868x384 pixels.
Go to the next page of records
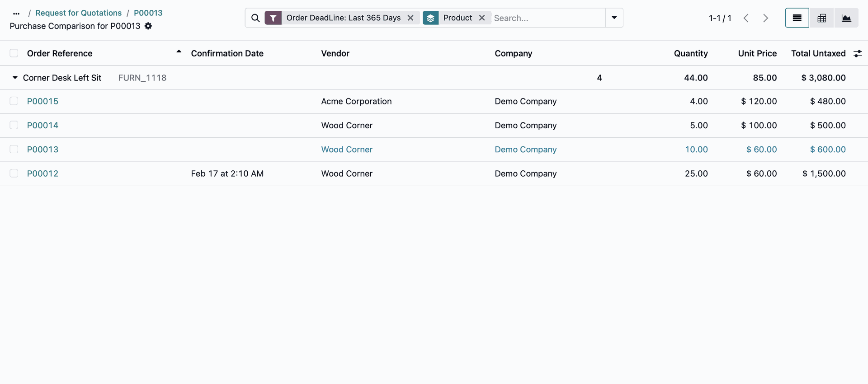coord(765,18)
